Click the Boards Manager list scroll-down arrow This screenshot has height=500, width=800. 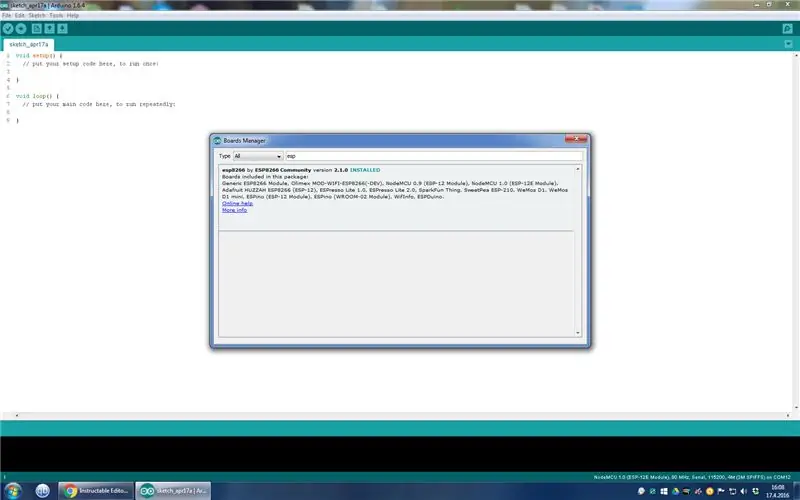578,333
